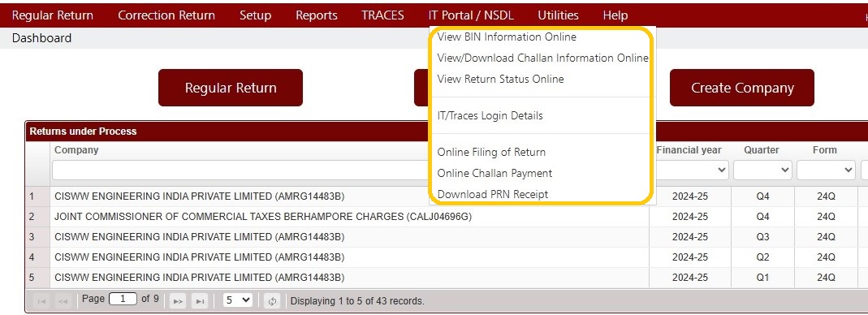868x315 pixels.
Task: Click the first page arrow icon
Action: pos(41,301)
